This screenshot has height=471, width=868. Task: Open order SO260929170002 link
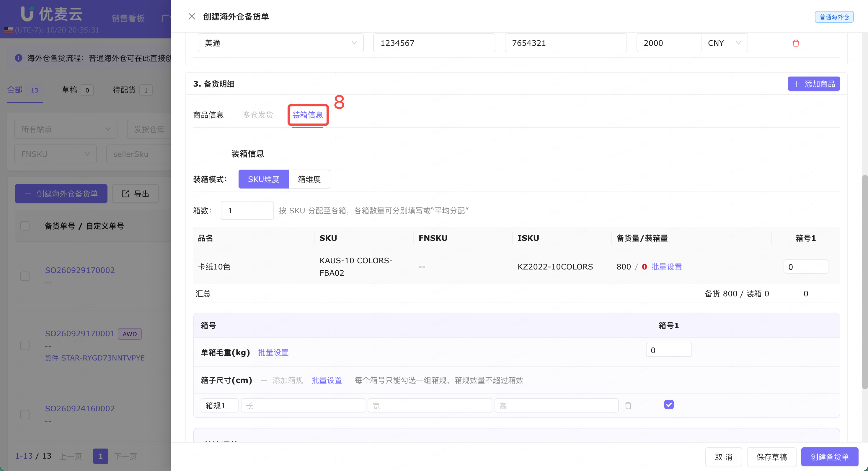pyautogui.click(x=80, y=270)
